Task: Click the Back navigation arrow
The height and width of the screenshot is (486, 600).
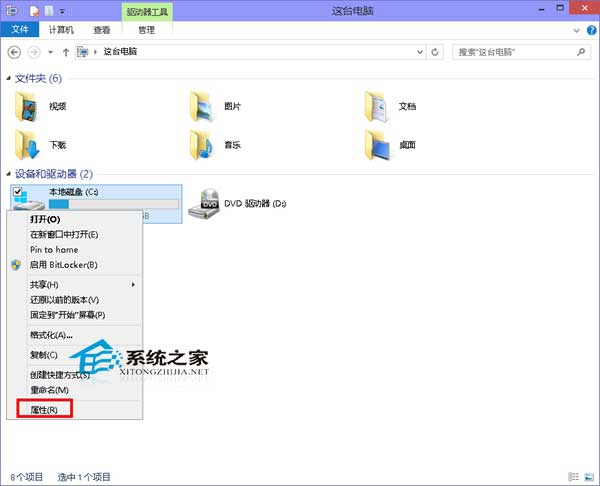Action: pos(14,52)
